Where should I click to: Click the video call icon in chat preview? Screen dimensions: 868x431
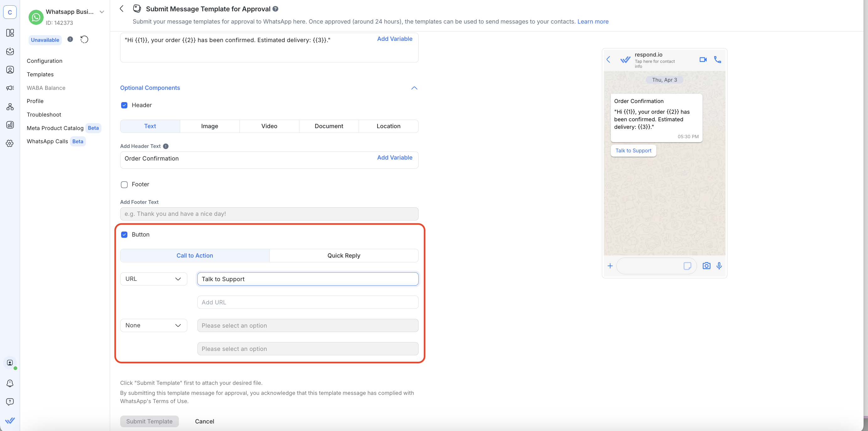703,59
